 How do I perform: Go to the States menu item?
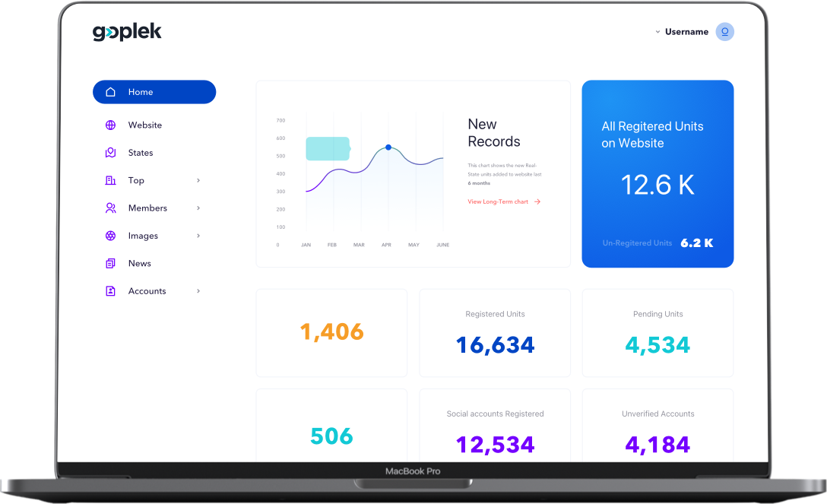click(141, 153)
